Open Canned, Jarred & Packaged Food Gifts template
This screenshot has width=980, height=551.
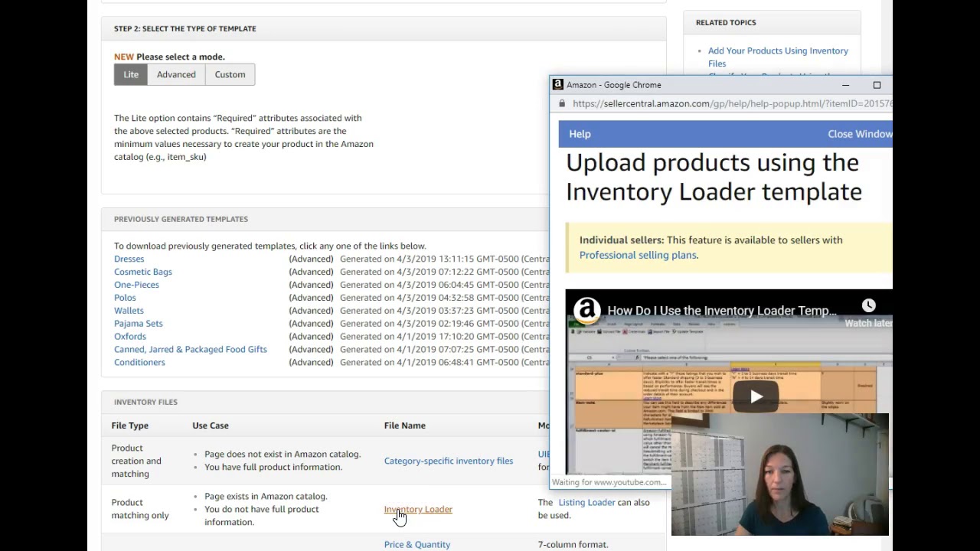pyautogui.click(x=190, y=350)
